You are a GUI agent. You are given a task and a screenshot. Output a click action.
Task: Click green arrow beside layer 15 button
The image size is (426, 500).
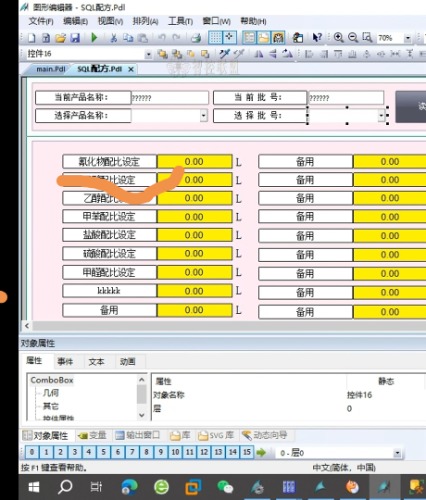click(261, 452)
